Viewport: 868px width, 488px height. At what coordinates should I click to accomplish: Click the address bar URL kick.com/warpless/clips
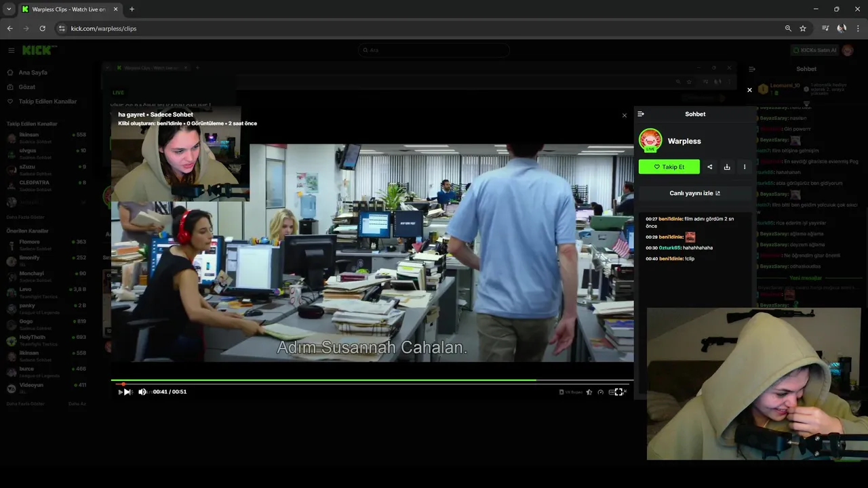click(104, 28)
